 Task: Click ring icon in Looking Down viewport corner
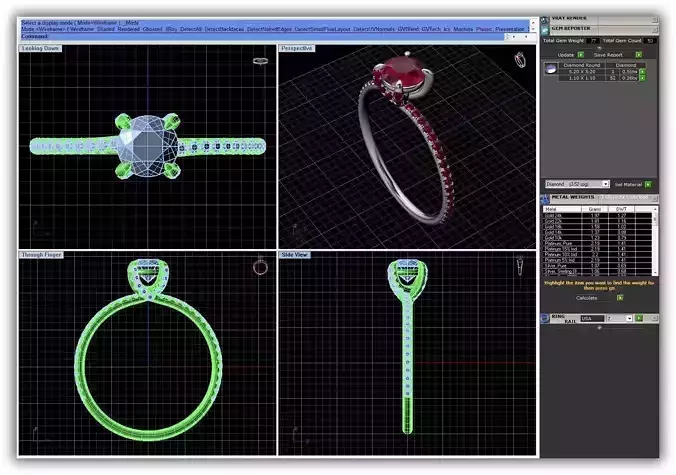pos(260,61)
